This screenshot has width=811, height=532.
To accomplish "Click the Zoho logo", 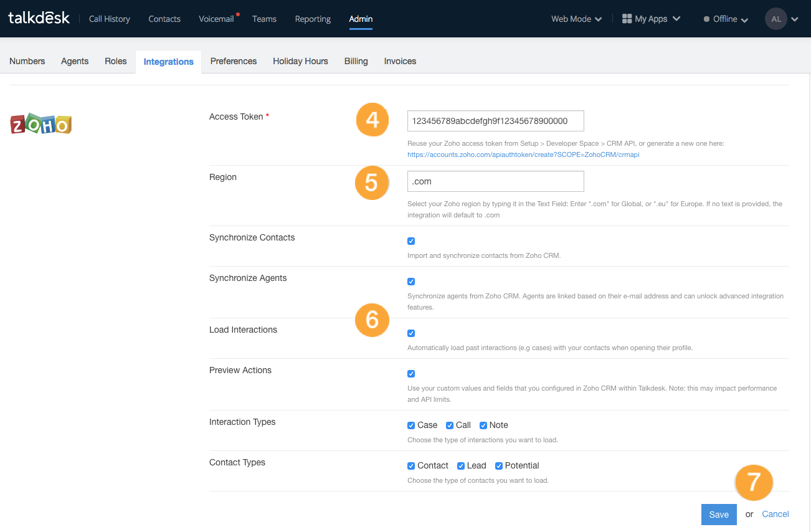I will point(41,124).
